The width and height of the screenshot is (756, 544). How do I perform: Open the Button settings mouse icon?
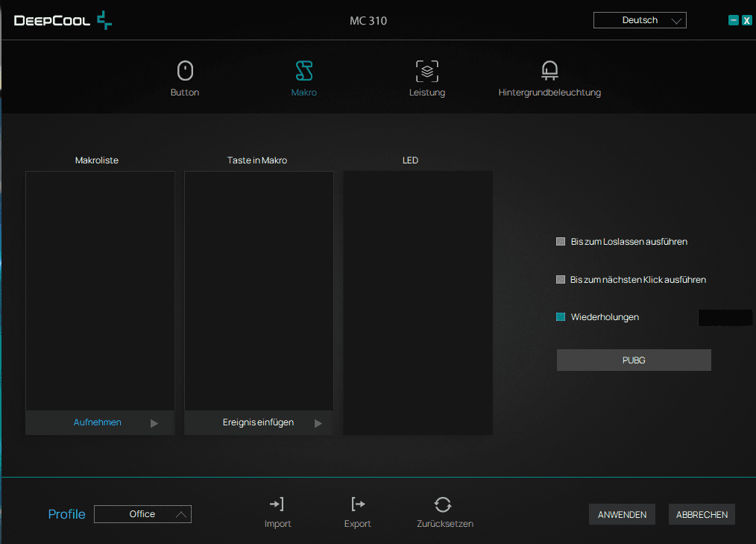point(185,71)
